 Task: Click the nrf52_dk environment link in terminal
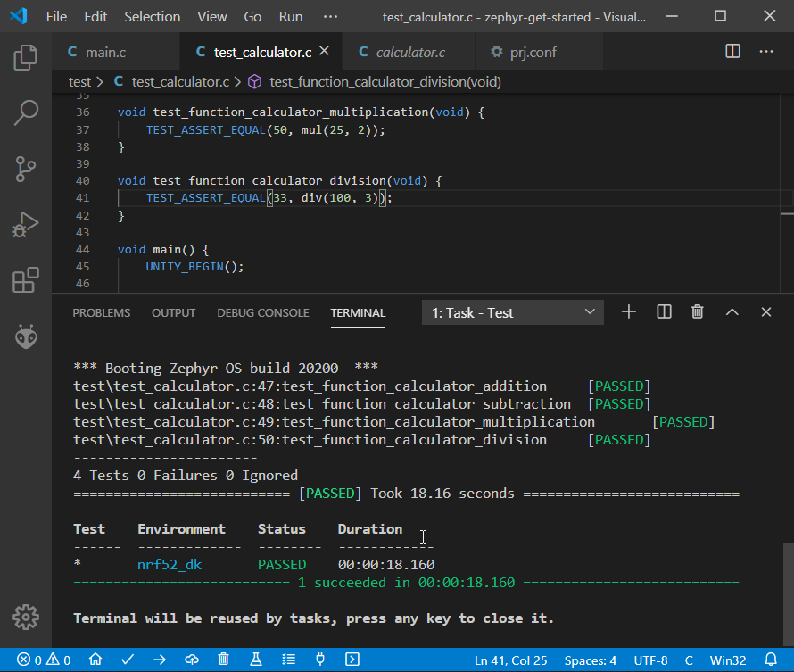pos(170,564)
